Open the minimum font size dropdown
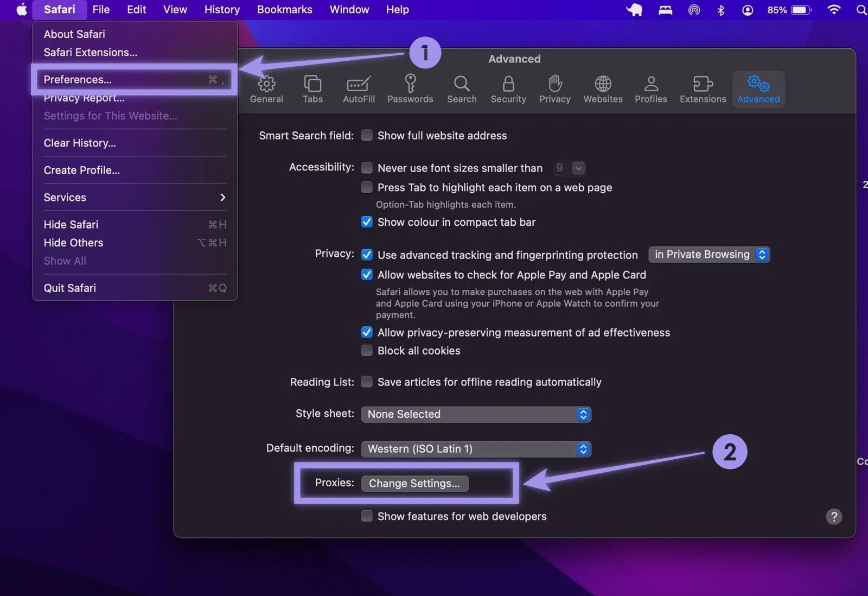The height and width of the screenshot is (596, 868). coord(569,168)
